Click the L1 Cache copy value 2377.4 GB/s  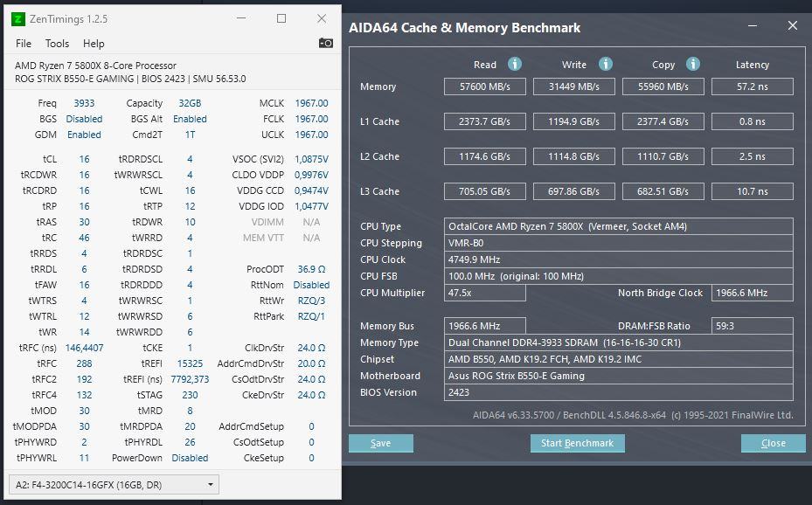(663, 121)
